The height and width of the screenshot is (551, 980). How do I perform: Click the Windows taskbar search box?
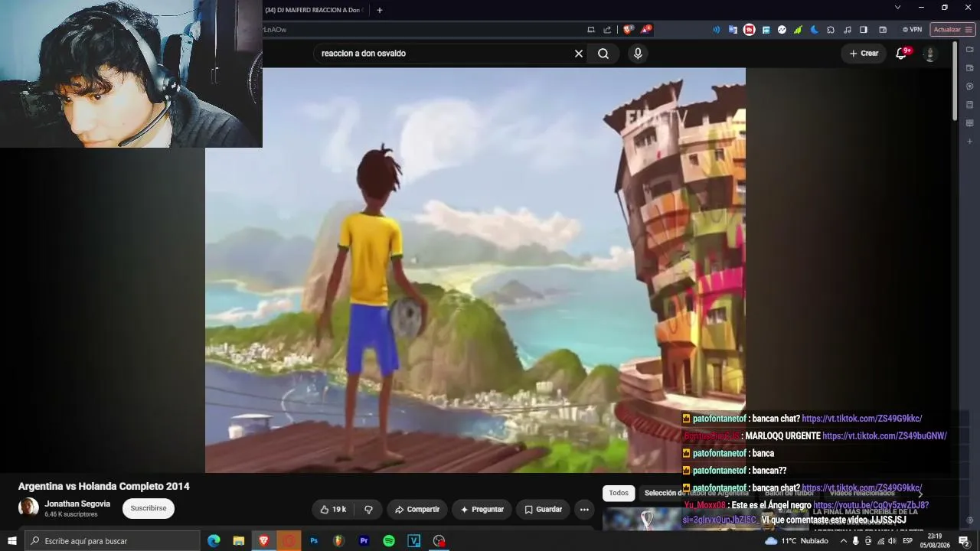pyautogui.click(x=113, y=541)
